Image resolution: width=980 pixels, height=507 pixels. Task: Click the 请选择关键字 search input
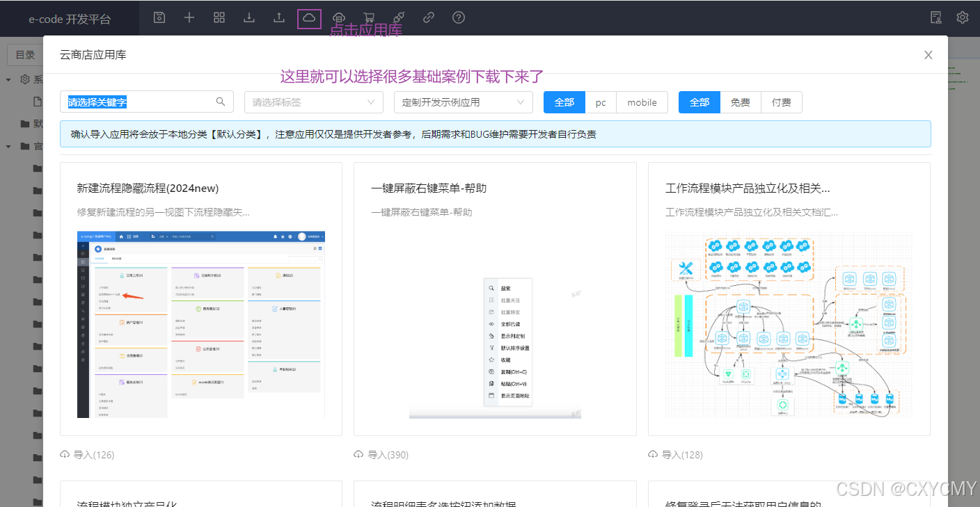click(x=139, y=102)
